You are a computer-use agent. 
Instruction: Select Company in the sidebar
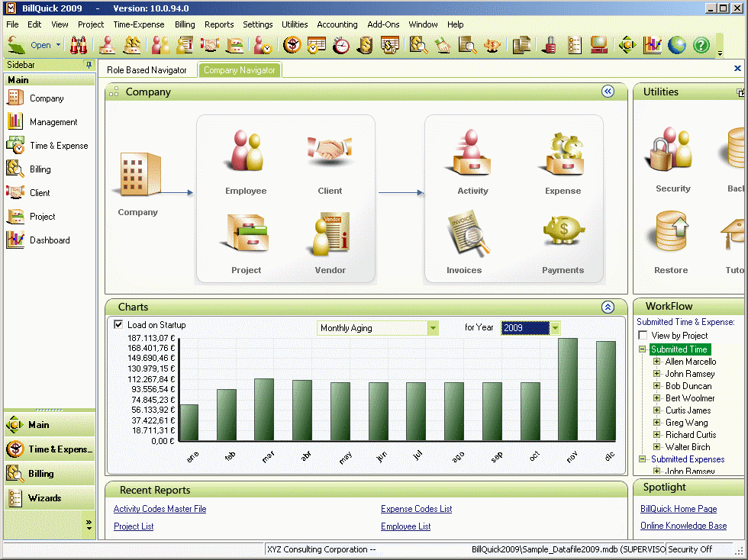(x=47, y=98)
